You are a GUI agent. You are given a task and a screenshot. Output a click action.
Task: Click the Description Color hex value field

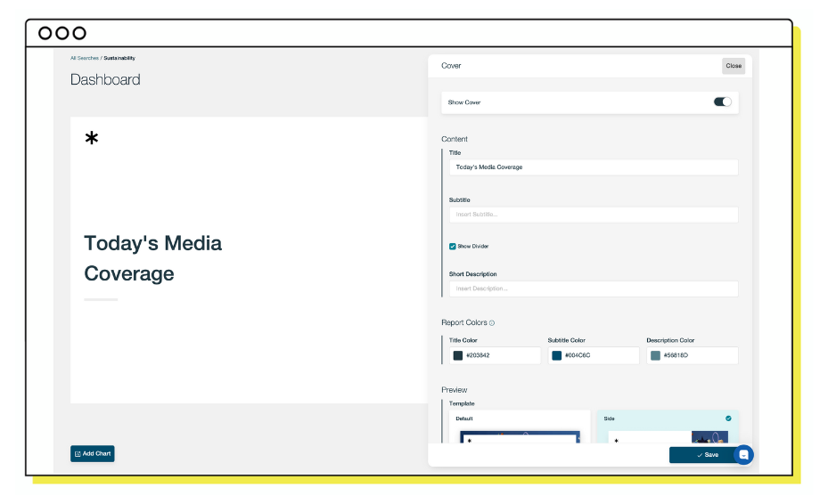pos(697,355)
